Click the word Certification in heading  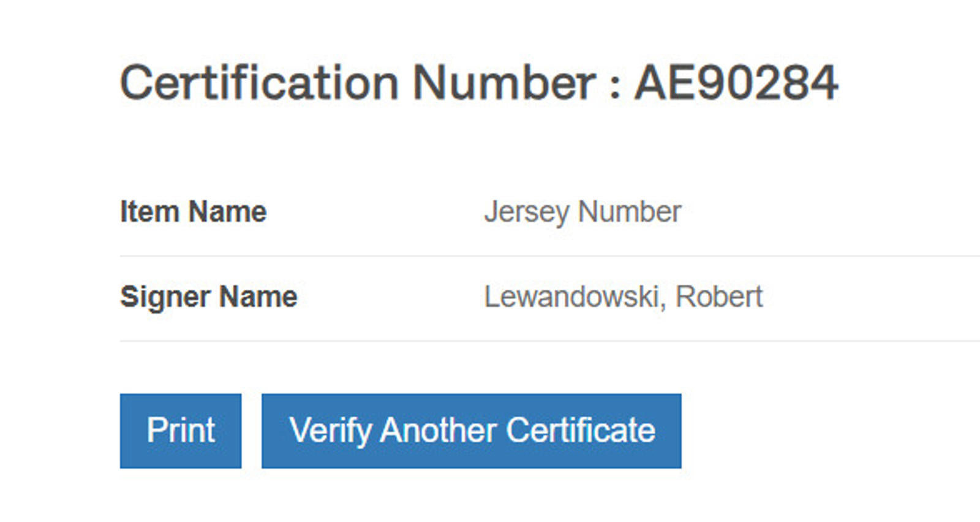(x=259, y=83)
